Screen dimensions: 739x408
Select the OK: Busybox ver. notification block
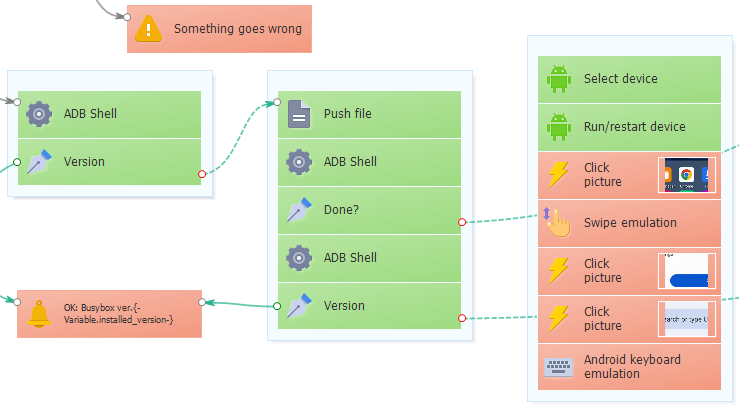pyautogui.click(x=118, y=313)
